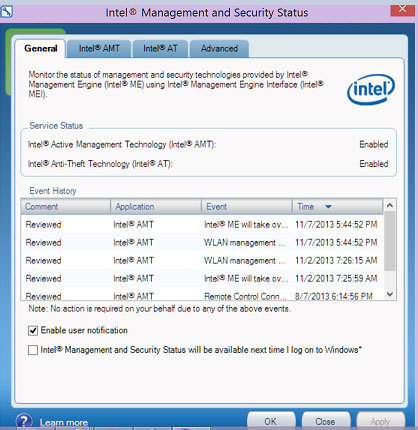The height and width of the screenshot is (430, 418).
Task: Sort event history by Event column
Action: [247, 207]
